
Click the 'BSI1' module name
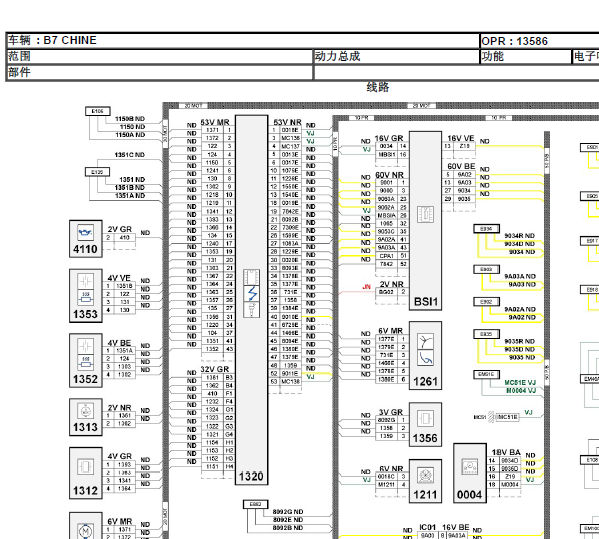(426, 302)
